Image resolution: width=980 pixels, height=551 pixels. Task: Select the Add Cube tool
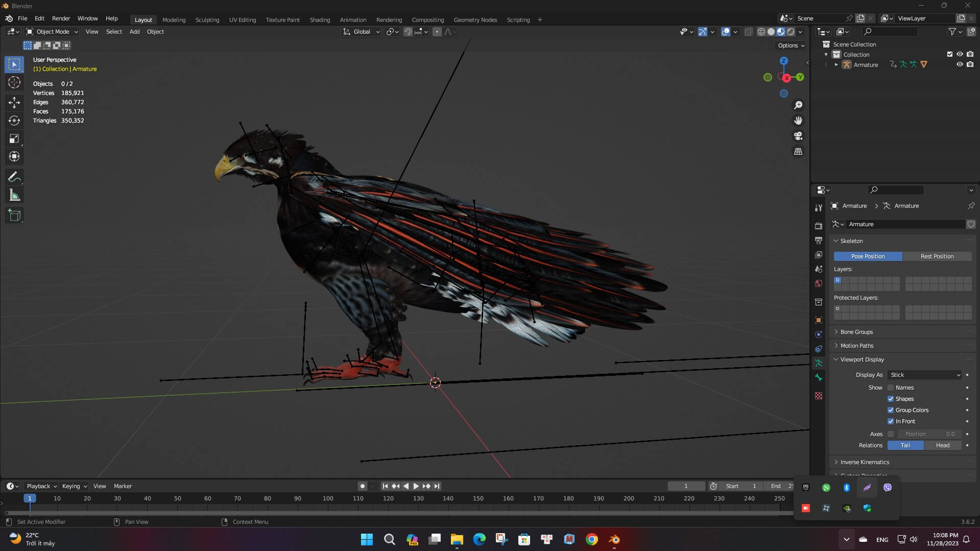(x=14, y=215)
